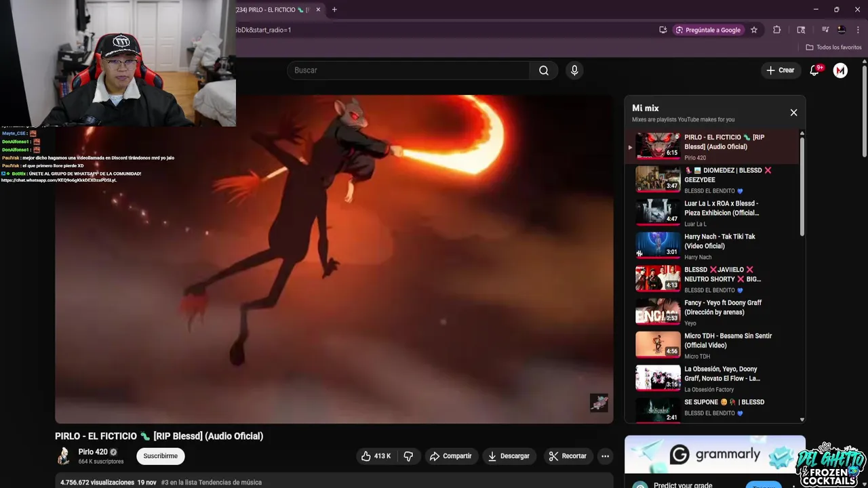Click the Mi mix playlist scrollbar thumb
This screenshot has height=488, width=868.
click(x=802, y=186)
